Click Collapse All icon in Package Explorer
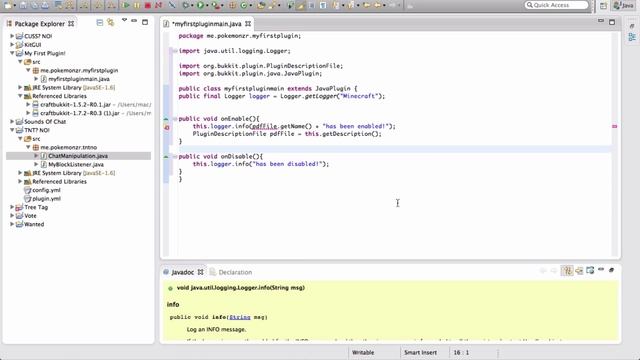The width and height of the screenshot is (640, 360). tap(100, 22)
